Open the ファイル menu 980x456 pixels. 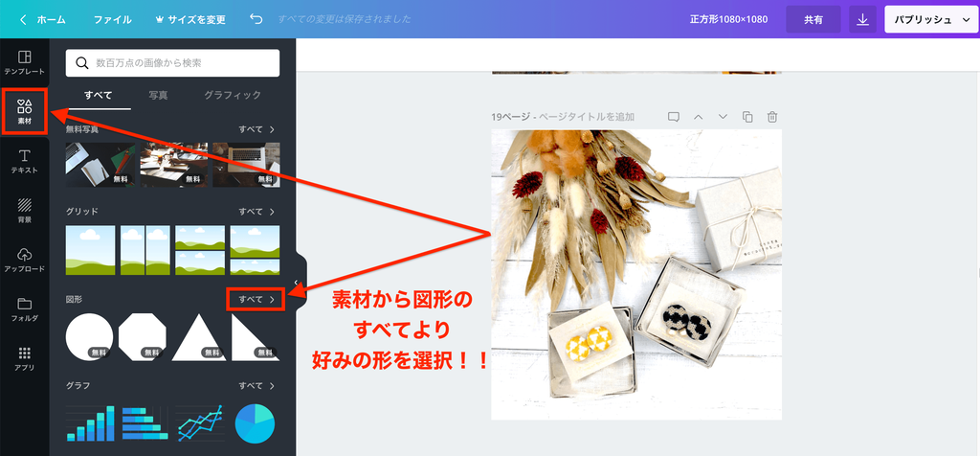[113, 19]
